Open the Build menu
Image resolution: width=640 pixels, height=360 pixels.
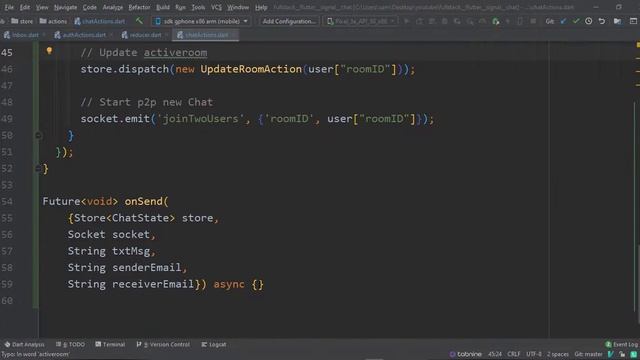163,7
